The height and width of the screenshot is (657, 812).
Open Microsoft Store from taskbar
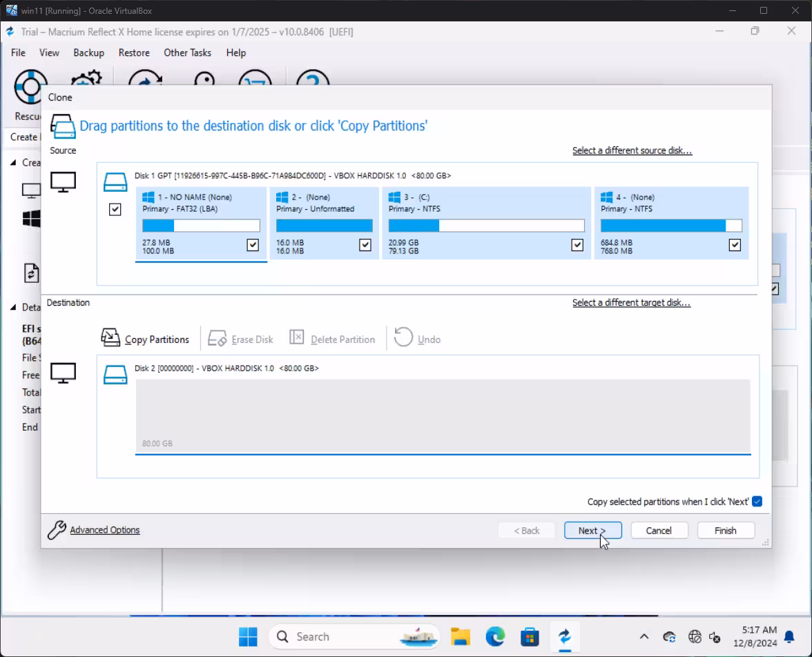coord(530,637)
